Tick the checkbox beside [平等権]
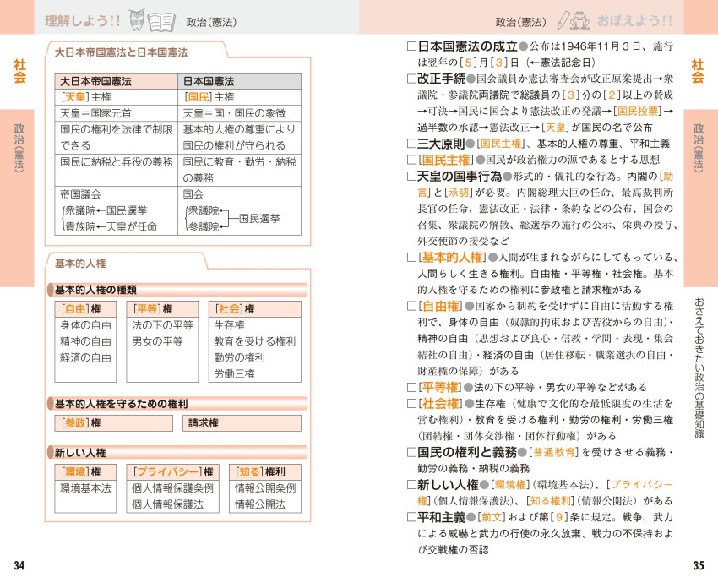Image resolution: width=718 pixels, height=588 pixels. click(x=411, y=388)
